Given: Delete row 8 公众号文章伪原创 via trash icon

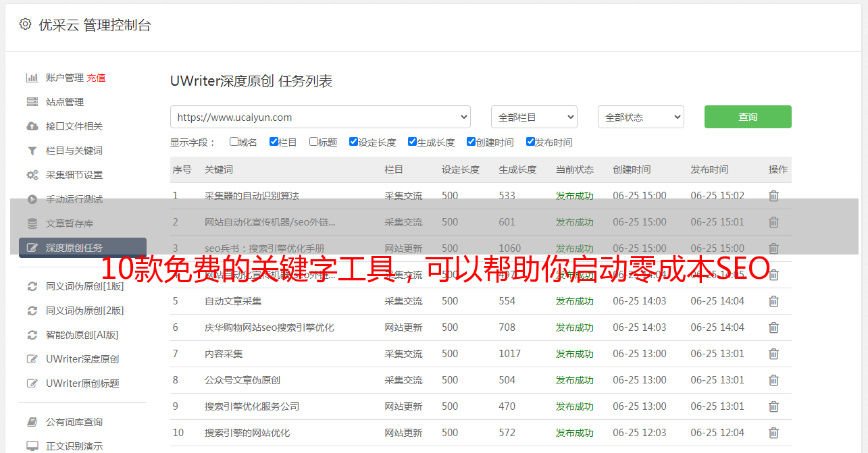Looking at the screenshot, I should 774,380.
